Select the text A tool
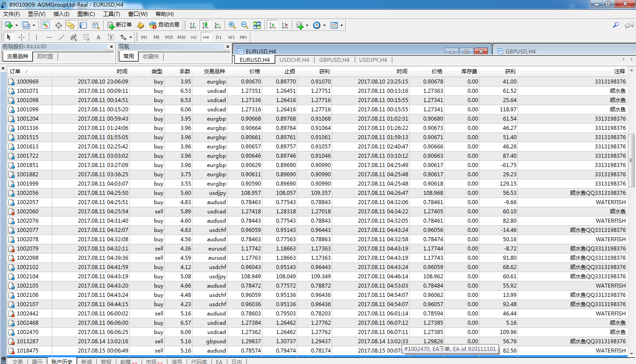The image size is (636, 364). coord(98,37)
